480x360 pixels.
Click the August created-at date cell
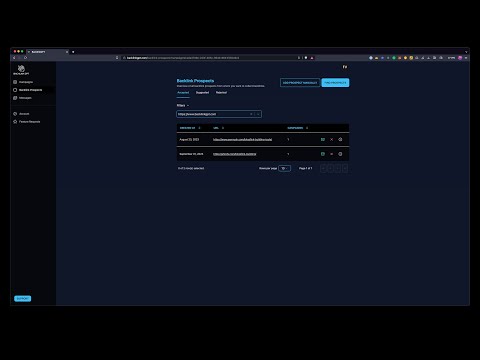tap(189, 140)
